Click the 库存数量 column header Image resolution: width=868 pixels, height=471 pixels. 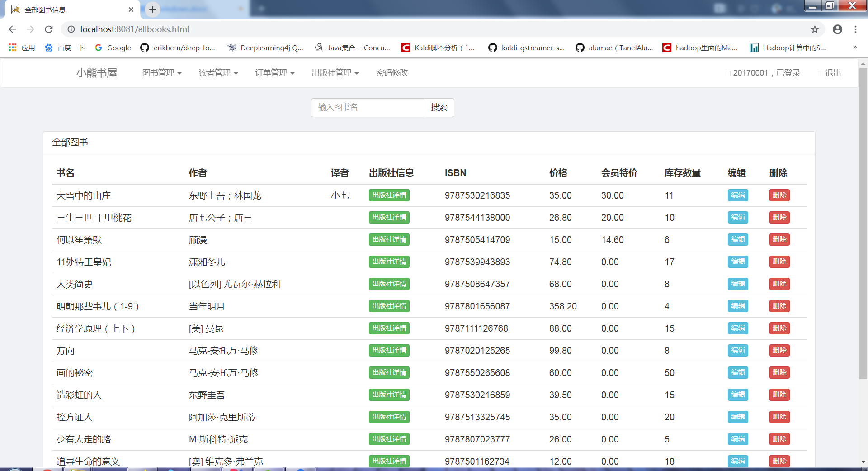coord(683,173)
